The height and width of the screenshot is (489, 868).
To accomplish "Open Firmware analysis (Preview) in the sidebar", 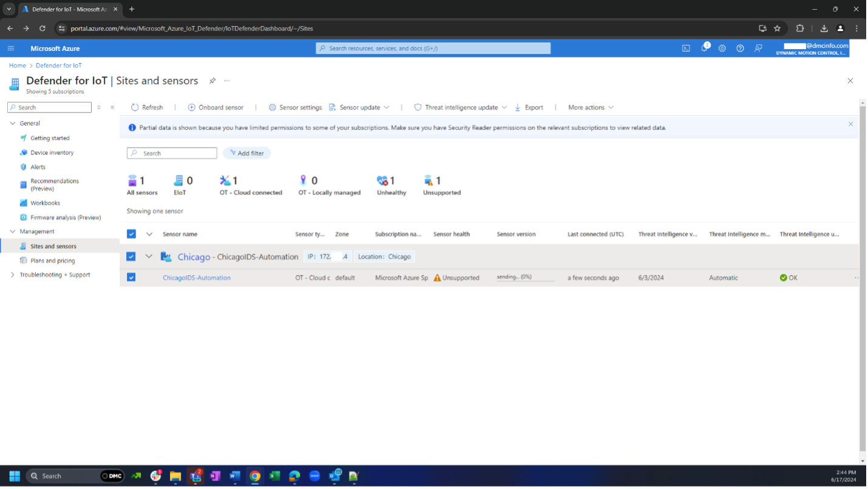I will (66, 217).
